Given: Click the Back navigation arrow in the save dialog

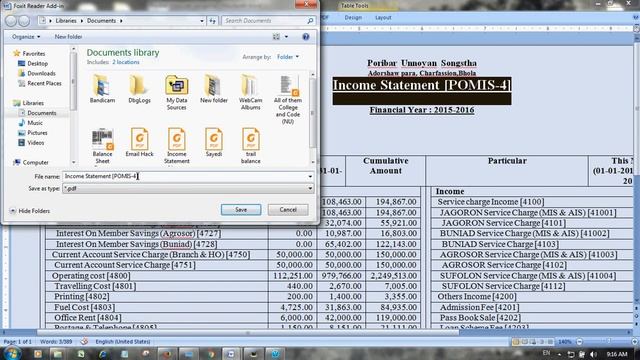Looking at the screenshot, I should click(x=11, y=21).
